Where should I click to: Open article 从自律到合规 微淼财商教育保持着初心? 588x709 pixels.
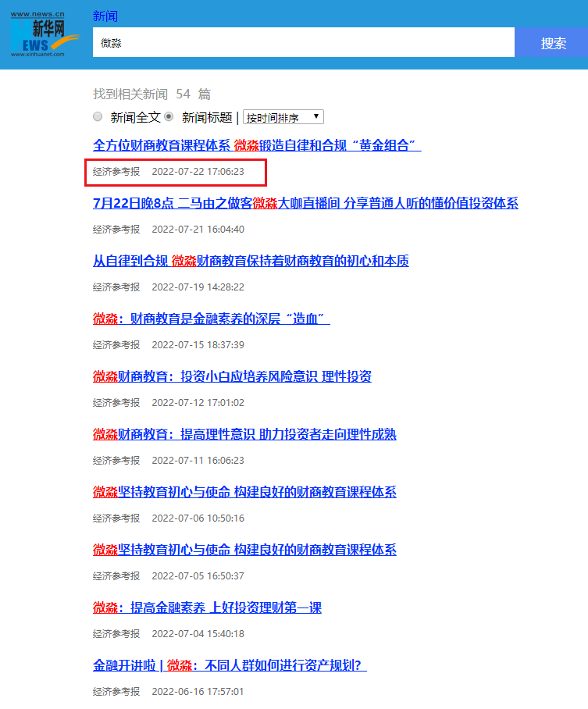tap(251, 261)
